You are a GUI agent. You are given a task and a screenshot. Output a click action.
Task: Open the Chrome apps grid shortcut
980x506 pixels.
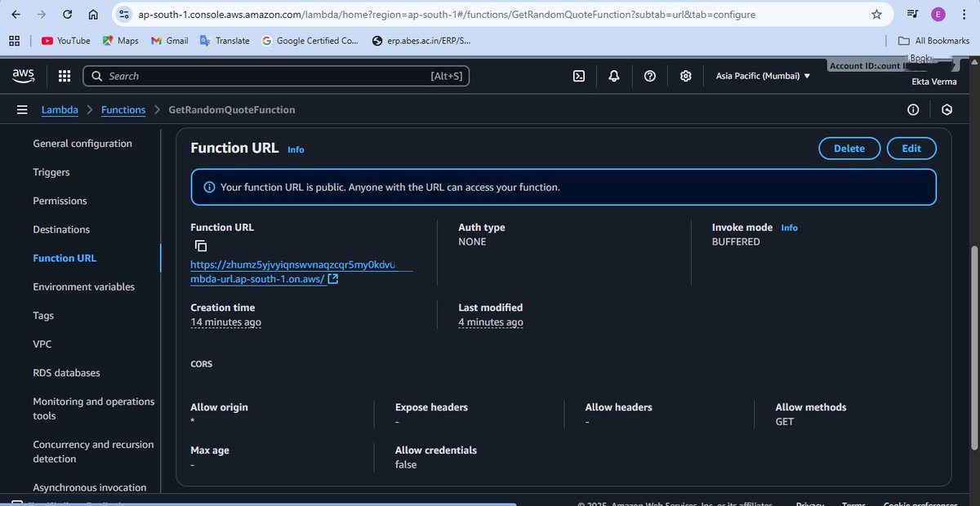[x=15, y=40]
